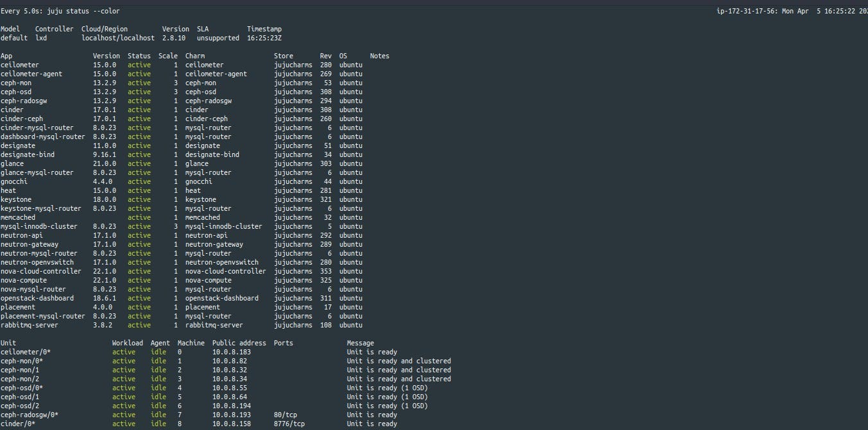The height and width of the screenshot is (430, 868).
Task: Select the 'ceilometer-agent' app row name
Action: point(31,74)
